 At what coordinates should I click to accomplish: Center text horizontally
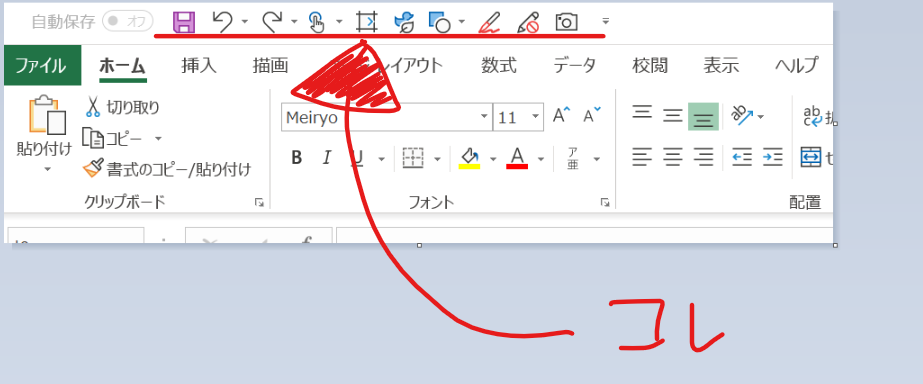coord(673,157)
